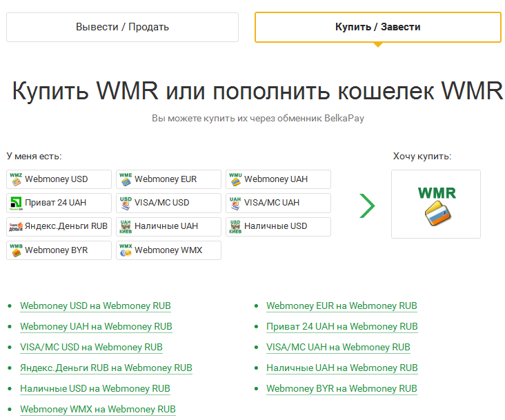Select the VISA/MC USD label

(x=161, y=203)
